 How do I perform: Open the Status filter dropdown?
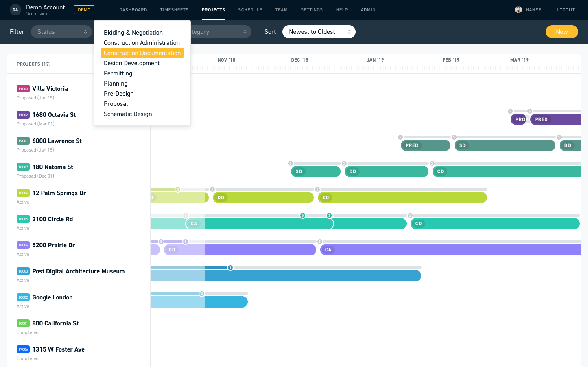click(61, 32)
